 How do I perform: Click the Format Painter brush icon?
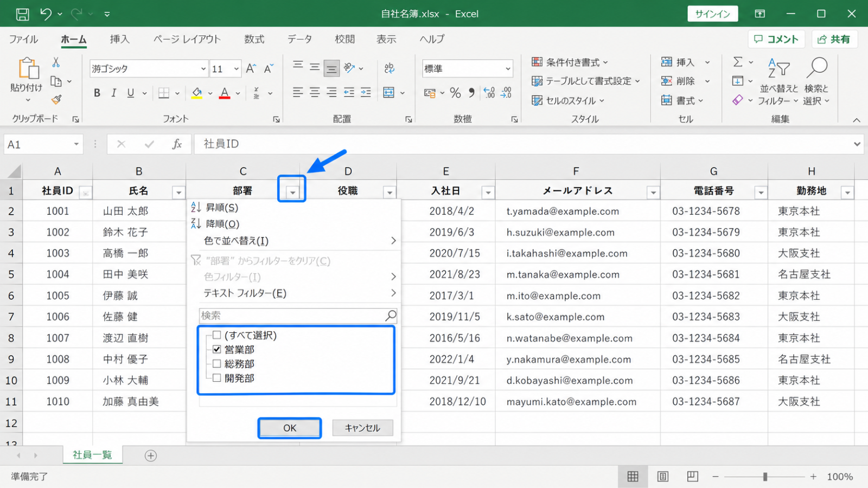[56, 99]
